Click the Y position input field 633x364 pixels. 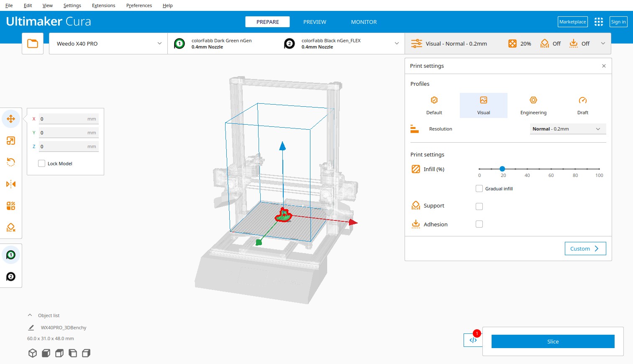(x=69, y=133)
